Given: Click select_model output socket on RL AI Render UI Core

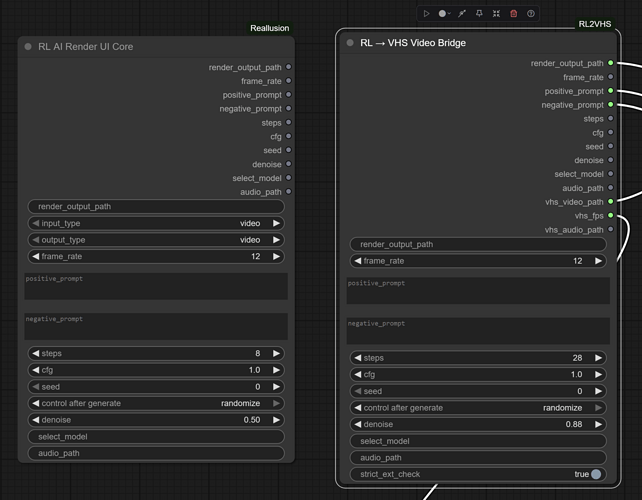Looking at the screenshot, I should point(289,178).
